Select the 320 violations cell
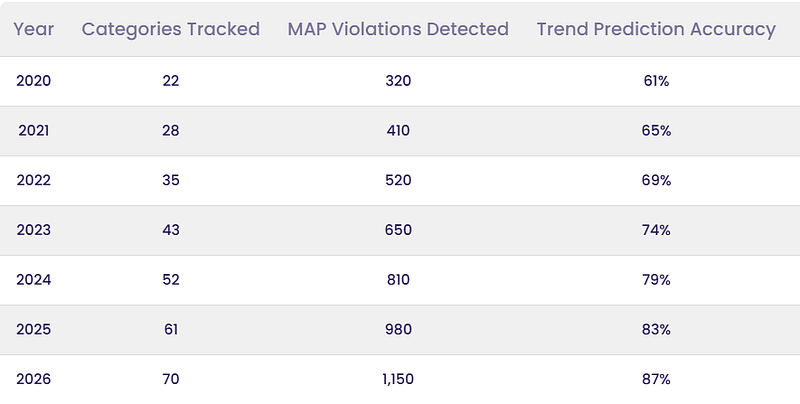This screenshot has width=800, height=404. point(398,81)
